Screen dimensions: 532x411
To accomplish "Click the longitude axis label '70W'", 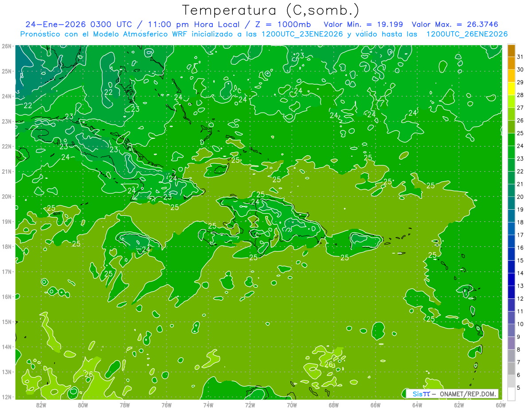I will coord(292,405).
